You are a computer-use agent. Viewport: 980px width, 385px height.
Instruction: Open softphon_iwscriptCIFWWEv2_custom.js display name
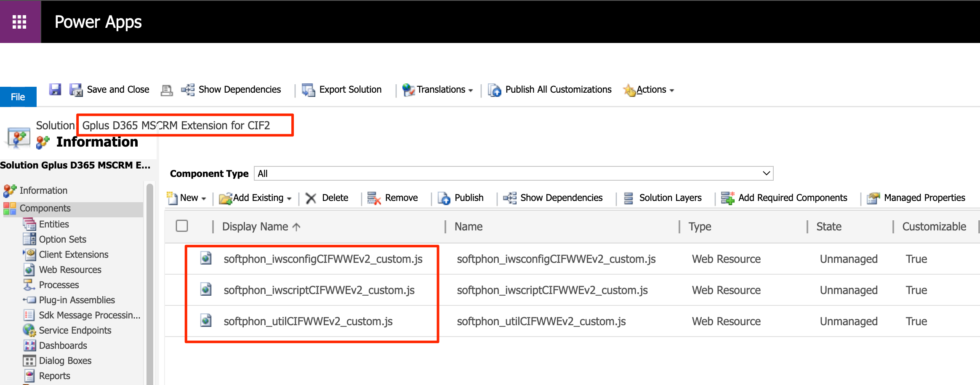coord(319,290)
